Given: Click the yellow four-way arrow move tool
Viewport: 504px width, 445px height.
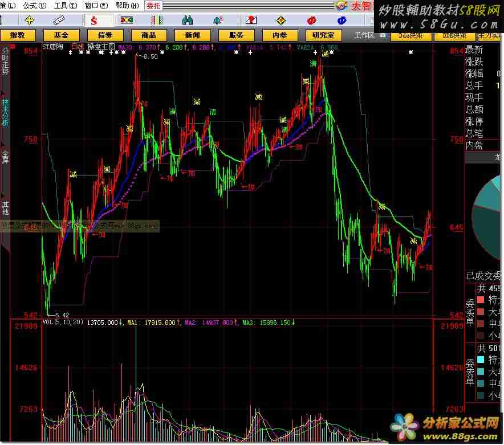Looking at the screenshot, I should tap(29, 21).
